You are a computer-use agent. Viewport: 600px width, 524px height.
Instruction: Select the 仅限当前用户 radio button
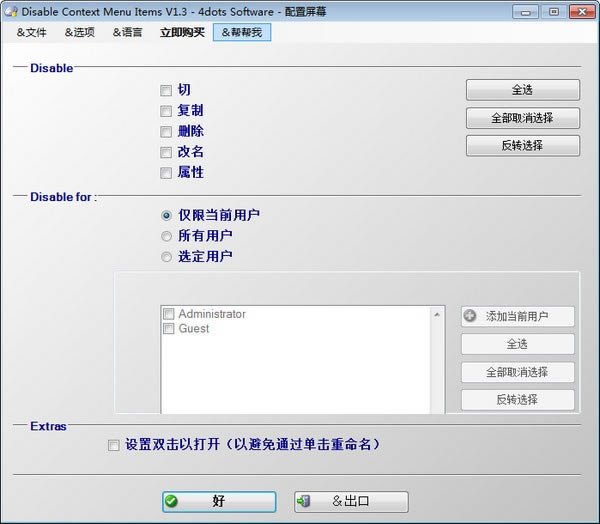(x=166, y=215)
